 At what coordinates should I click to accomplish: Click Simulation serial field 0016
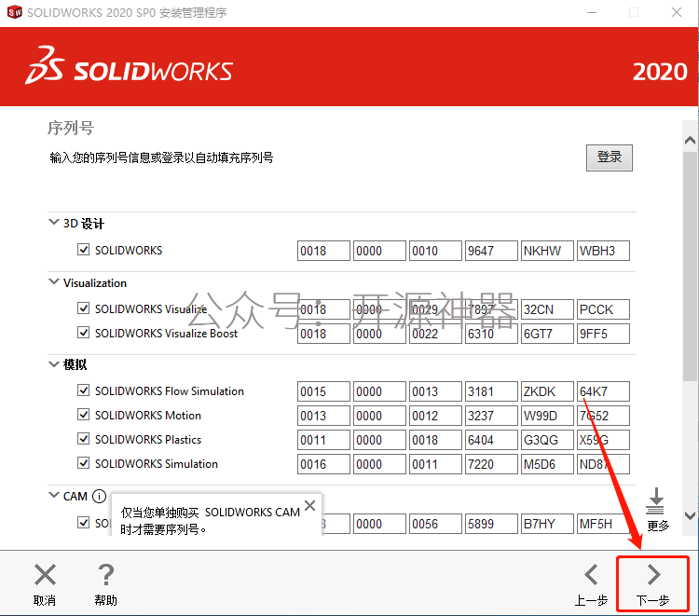(323, 464)
